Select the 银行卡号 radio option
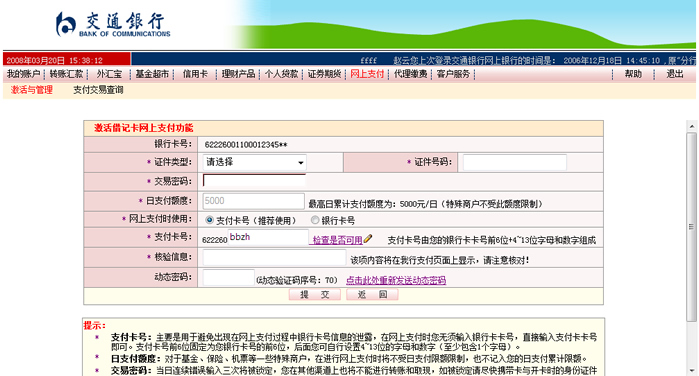Image resolution: width=699 pixels, height=376 pixels. [x=315, y=220]
